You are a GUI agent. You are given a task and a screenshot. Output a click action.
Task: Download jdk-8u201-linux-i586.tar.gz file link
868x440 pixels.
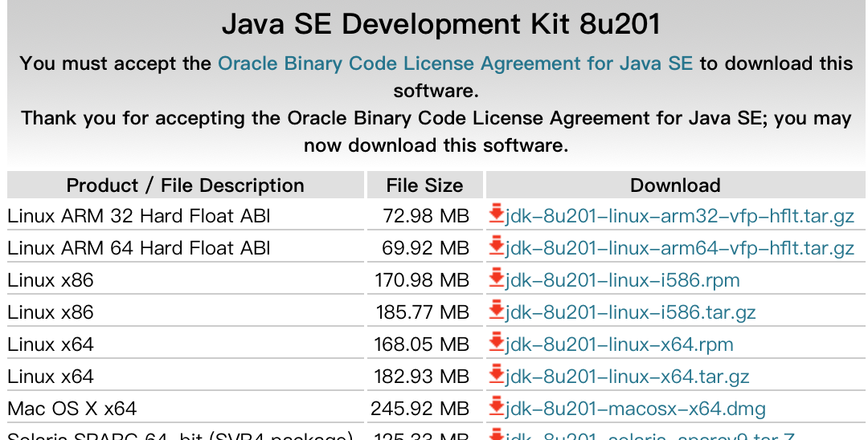[x=631, y=312]
